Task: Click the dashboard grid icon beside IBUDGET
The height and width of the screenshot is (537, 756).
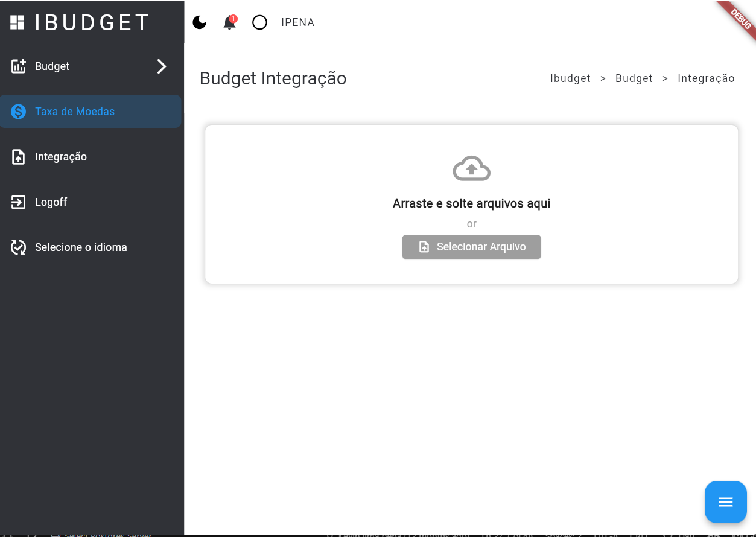Action: pyautogui.click(x=17, y=23)
